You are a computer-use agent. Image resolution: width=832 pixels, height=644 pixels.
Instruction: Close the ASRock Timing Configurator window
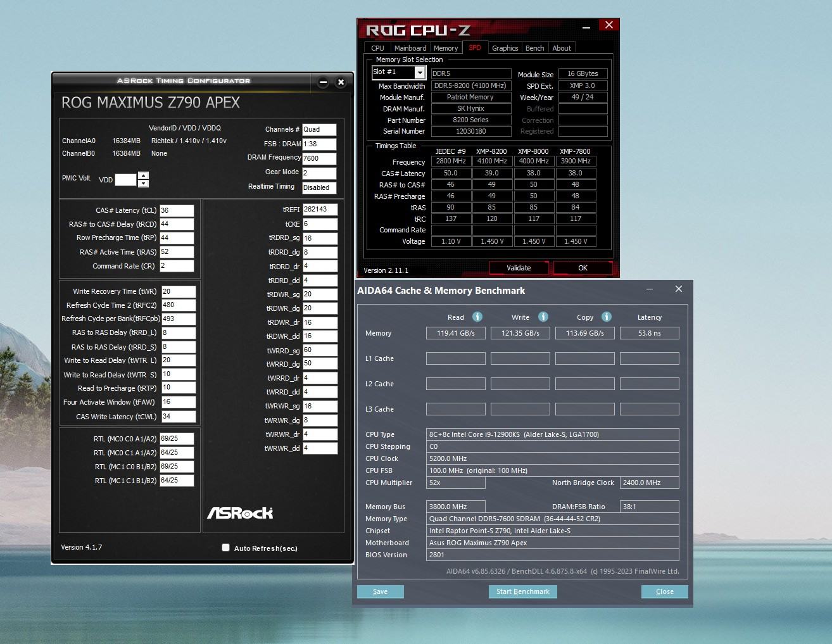[341, 82]
